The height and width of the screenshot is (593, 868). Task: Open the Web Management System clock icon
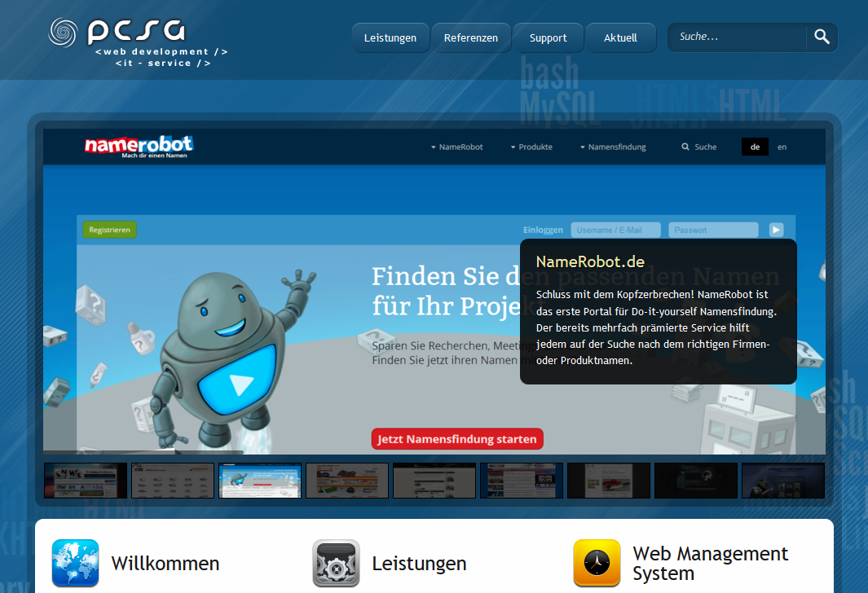[x=597, y=563]
